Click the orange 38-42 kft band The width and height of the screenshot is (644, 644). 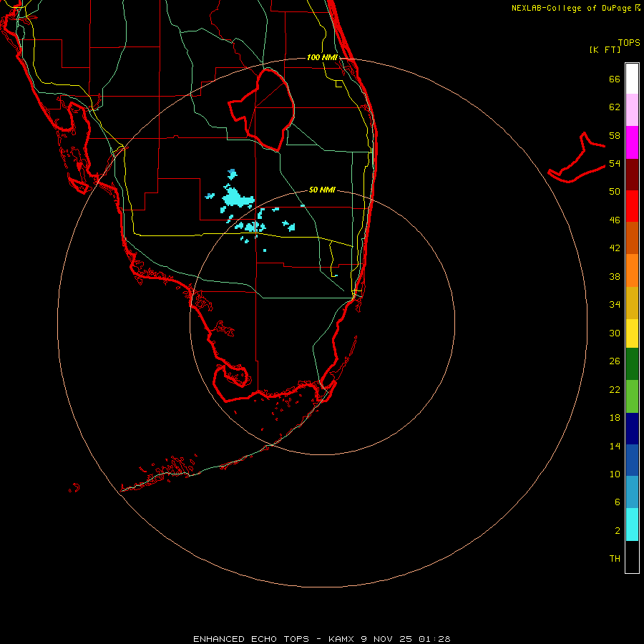[632, 270]
